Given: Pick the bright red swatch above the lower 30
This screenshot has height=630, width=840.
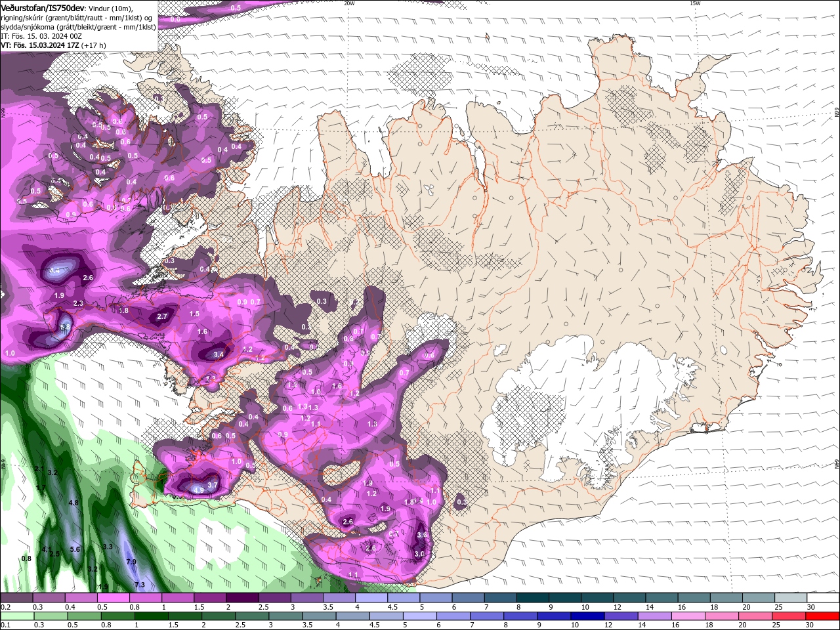Looking at the screenshot, I should click(823, 616).
